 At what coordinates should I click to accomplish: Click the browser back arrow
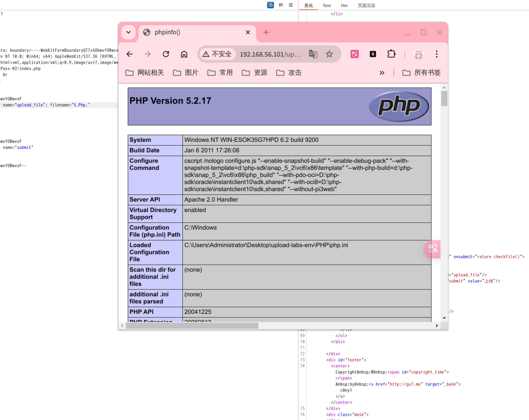tap(130, 54)
